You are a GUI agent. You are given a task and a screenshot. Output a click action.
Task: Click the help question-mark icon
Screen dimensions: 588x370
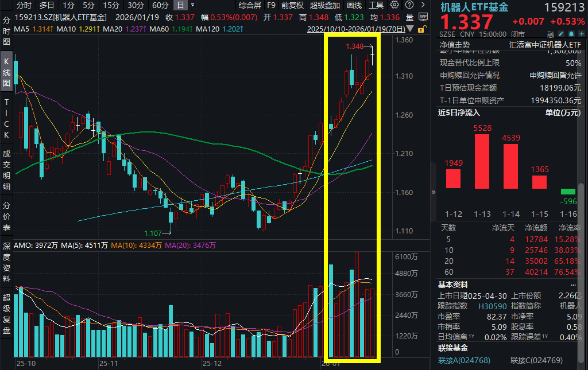(409, 5)
